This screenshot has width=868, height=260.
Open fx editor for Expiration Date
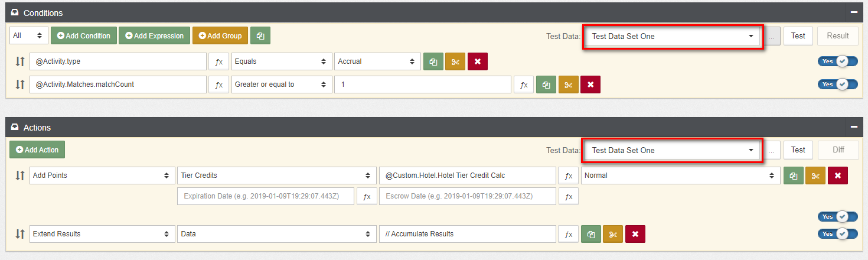point(367,197)
